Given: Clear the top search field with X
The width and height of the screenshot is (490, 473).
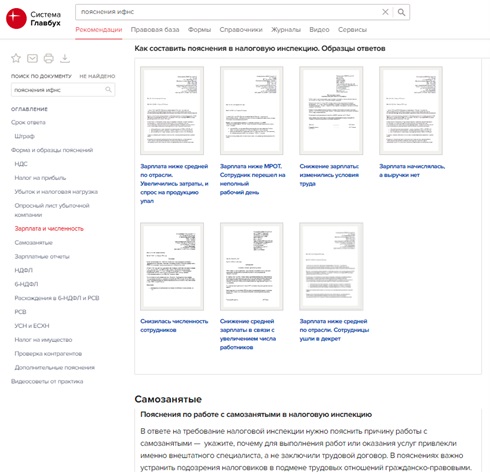Looking at the screenshot, I should [x=385, y=12].
